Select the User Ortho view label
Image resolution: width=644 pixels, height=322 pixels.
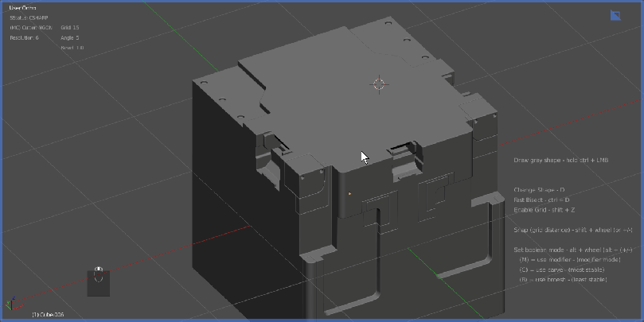[23, 7]
